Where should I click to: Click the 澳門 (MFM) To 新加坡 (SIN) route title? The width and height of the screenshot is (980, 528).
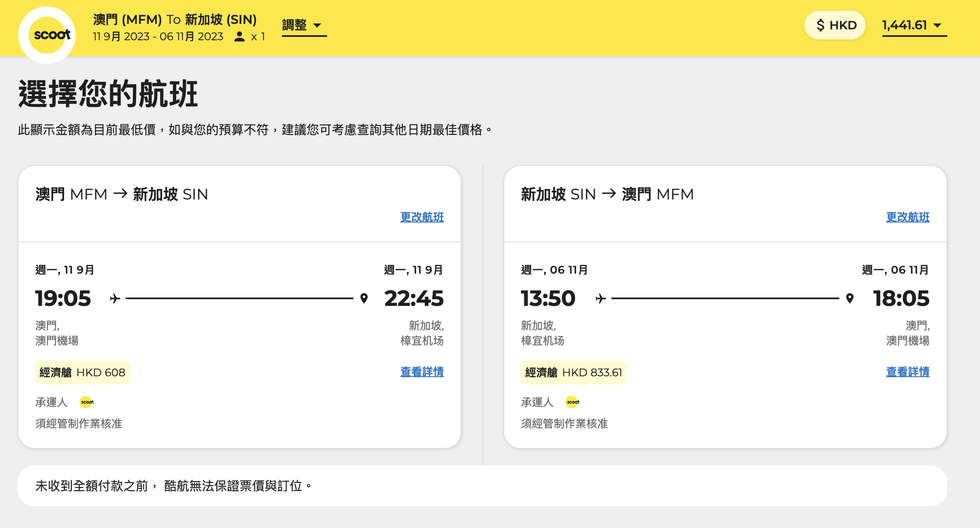pyautogui.click(x=175, y=19)
